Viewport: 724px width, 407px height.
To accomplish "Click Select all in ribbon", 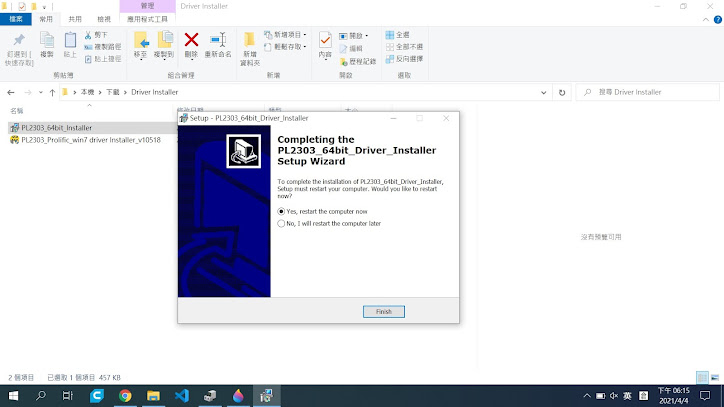I will pos(398,35).
